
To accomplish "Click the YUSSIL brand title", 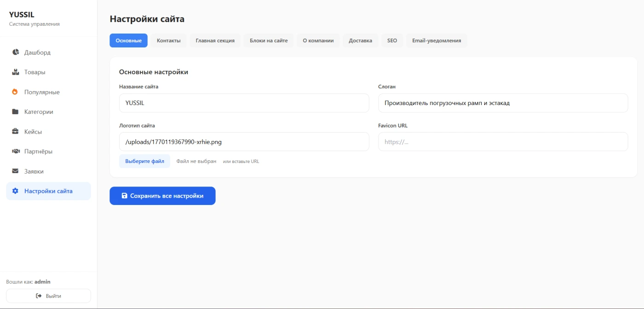I will (x=22, y=15).
